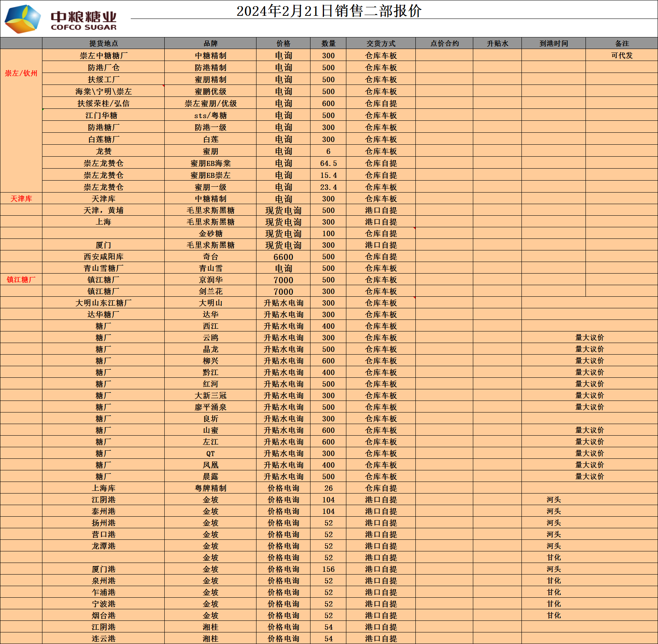Viewport: 658px width, 644px height.
Task: Select the 64.5 quantity cell
Action: point(328,163)
